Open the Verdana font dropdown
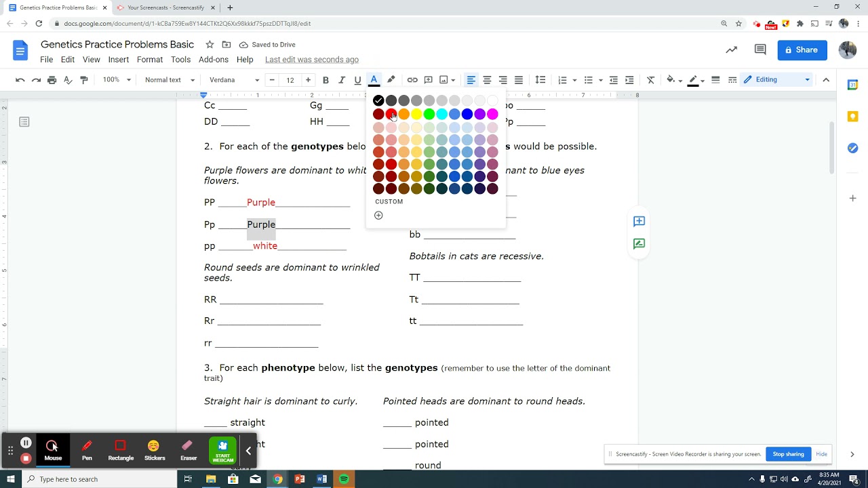Viewport: 868px width, 488px height. (x=234, y=80)
